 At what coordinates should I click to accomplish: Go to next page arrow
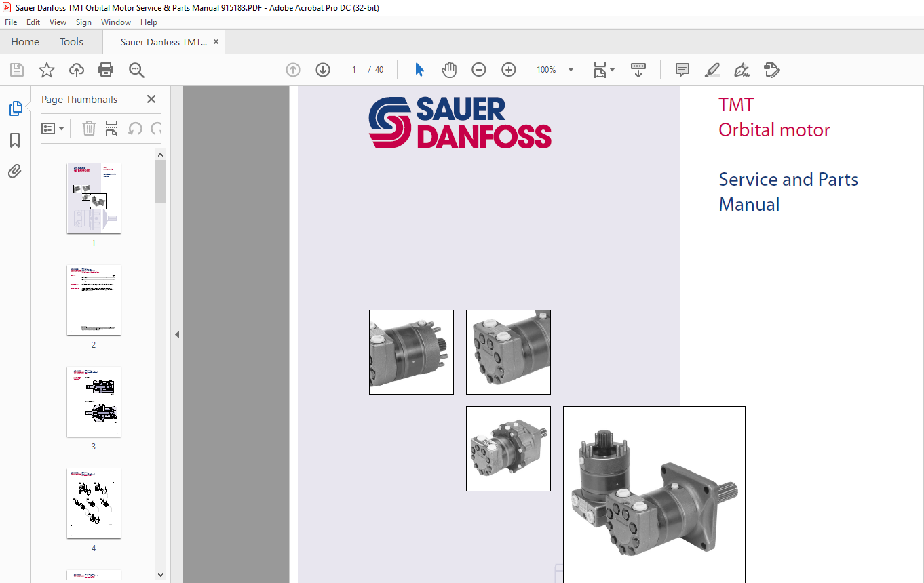pyautogui.click(x=323, y=70)
